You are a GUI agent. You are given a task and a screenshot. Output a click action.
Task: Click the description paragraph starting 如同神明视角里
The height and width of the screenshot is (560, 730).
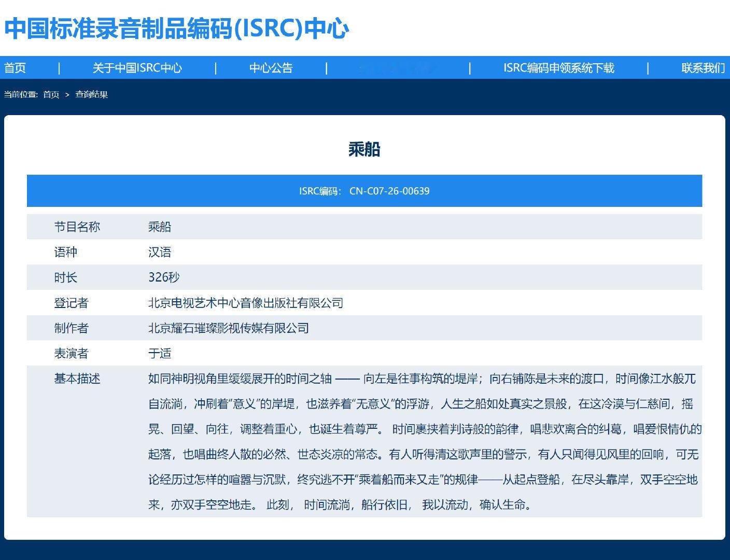tap(425, 441)
